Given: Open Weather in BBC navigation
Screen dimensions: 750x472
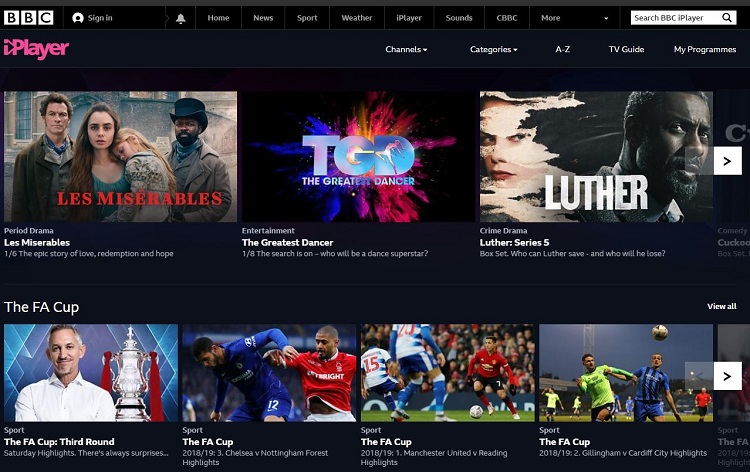Looking at the screenshot, I should [357, 18].
